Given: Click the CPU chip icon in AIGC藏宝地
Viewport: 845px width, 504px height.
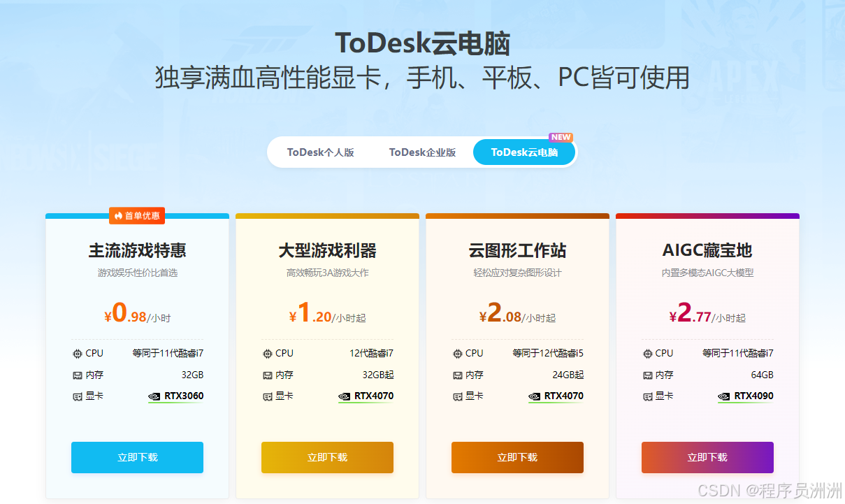Looking at the screenshot, I should coord(647,354).
